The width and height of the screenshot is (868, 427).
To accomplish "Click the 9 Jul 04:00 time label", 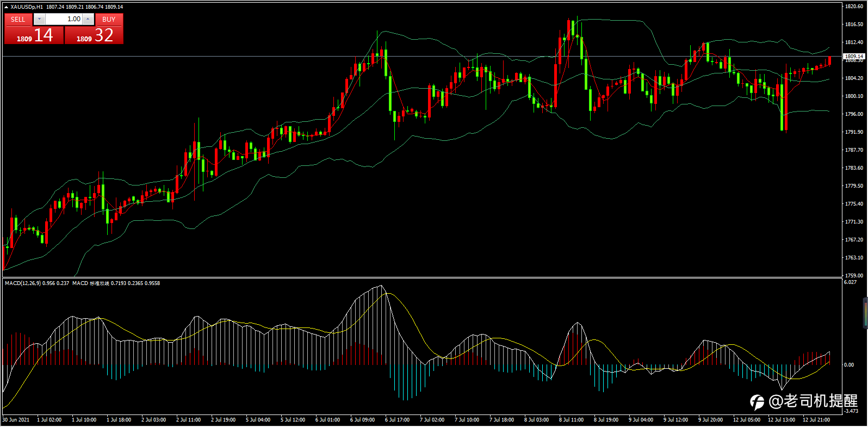I will coord(641,420).
